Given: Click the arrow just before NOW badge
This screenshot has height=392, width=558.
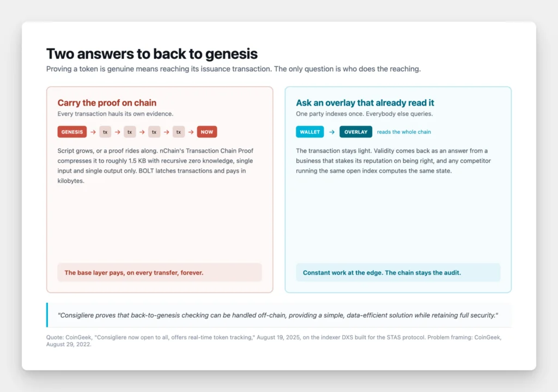Looking at the screenshot, I should (191, 132).
